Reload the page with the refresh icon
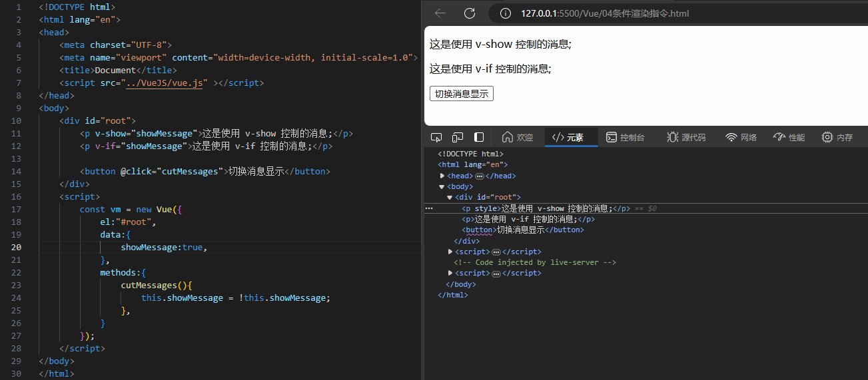Viewport: 868px width, 380px height. click(x=470, y=13)
